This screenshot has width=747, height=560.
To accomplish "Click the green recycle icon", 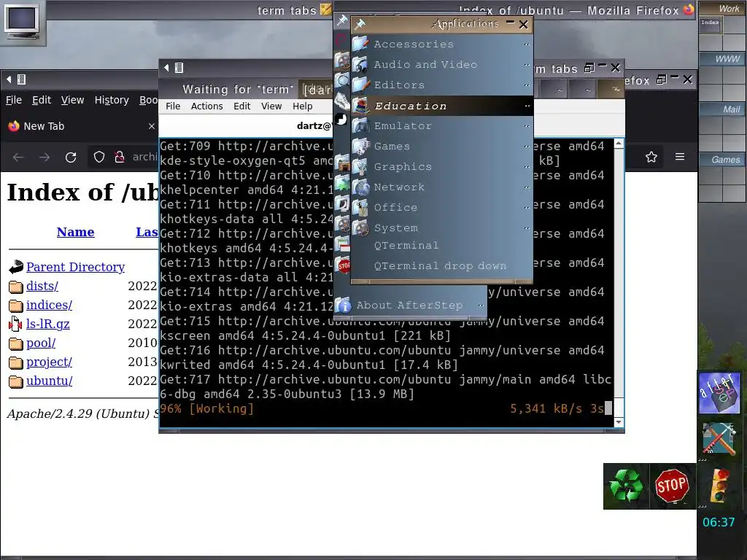I will (x=626, y=486).
